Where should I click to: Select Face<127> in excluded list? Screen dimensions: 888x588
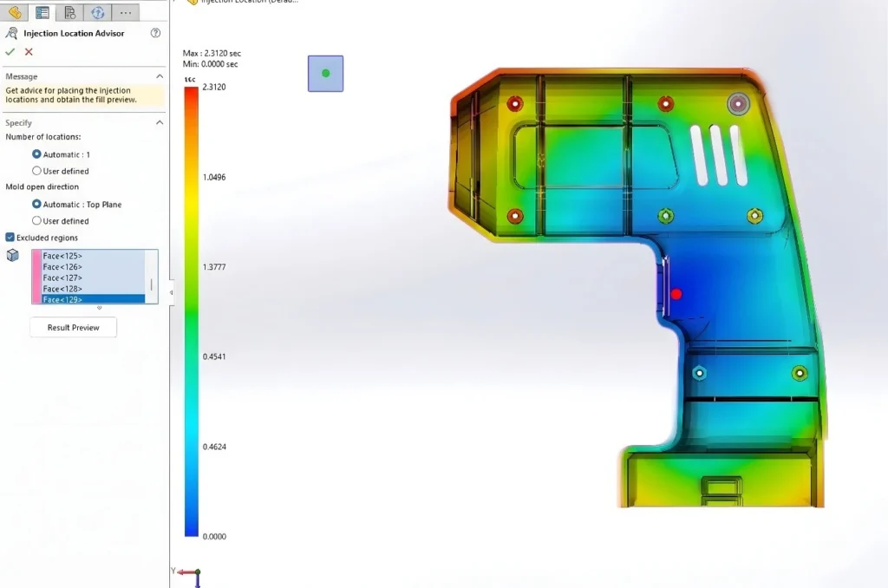click(93, 278)
